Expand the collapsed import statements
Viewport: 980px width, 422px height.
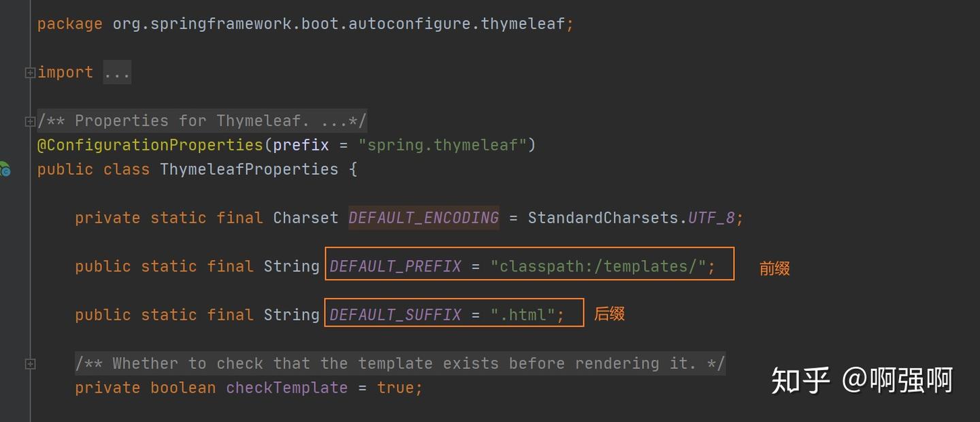[30, 72]
